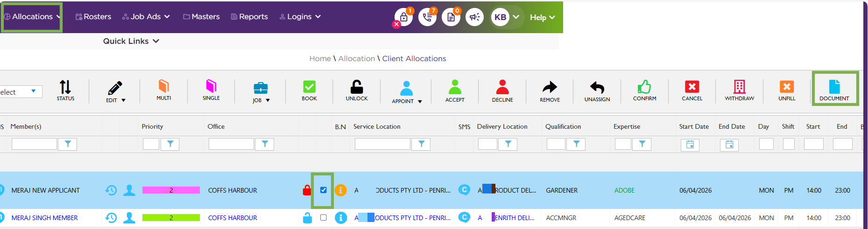Check the MERAJ SINGH MEMBER row checkbox
868x229 pixels.
point(323,218)
